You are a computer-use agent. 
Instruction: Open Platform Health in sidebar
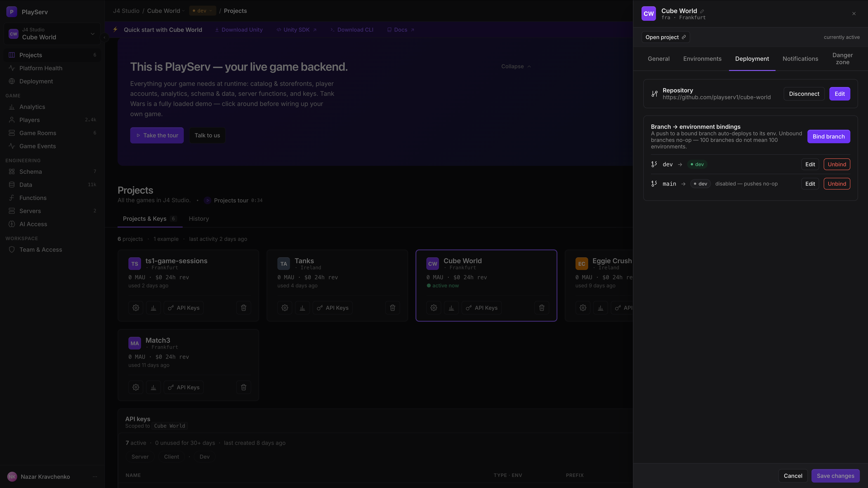tap(52, 68)
